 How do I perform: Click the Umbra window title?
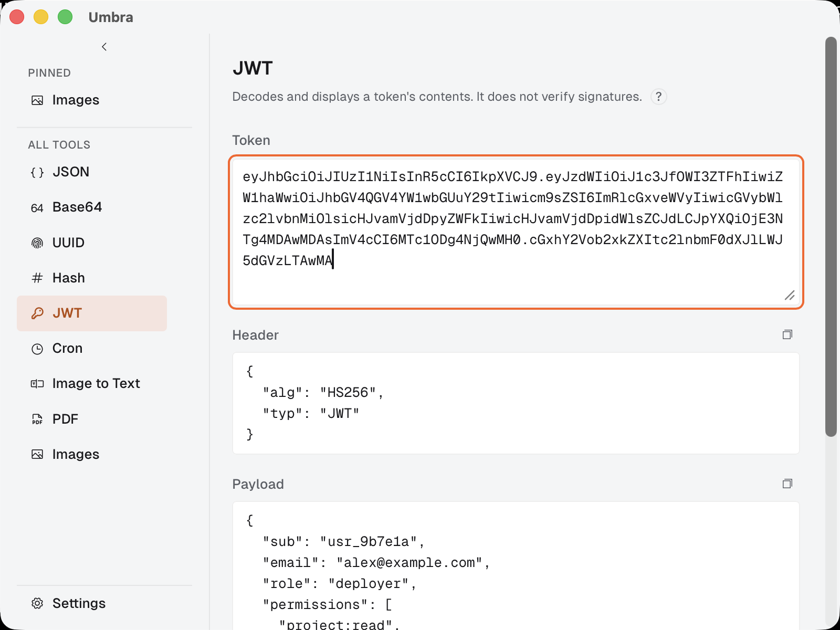point(111,17)
